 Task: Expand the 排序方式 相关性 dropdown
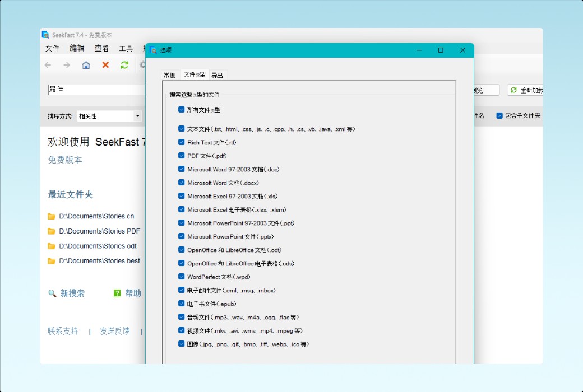(x=137, y=116)
